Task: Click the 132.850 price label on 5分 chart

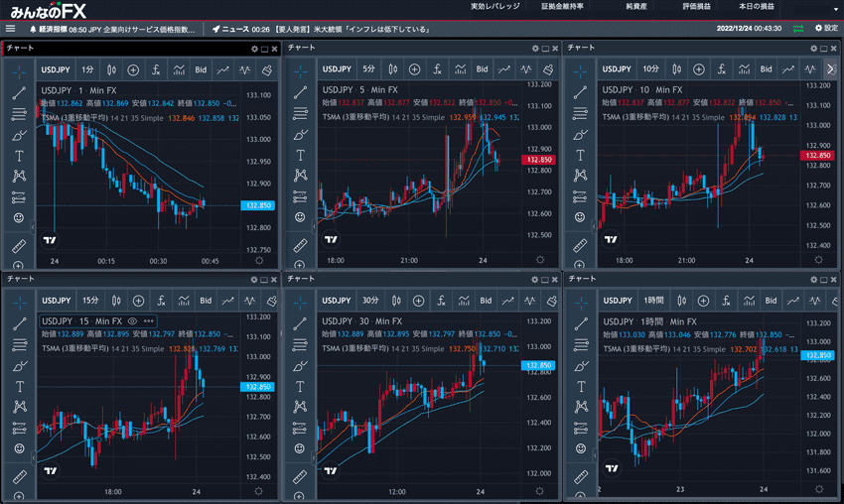Action: (x=539, y=160)
